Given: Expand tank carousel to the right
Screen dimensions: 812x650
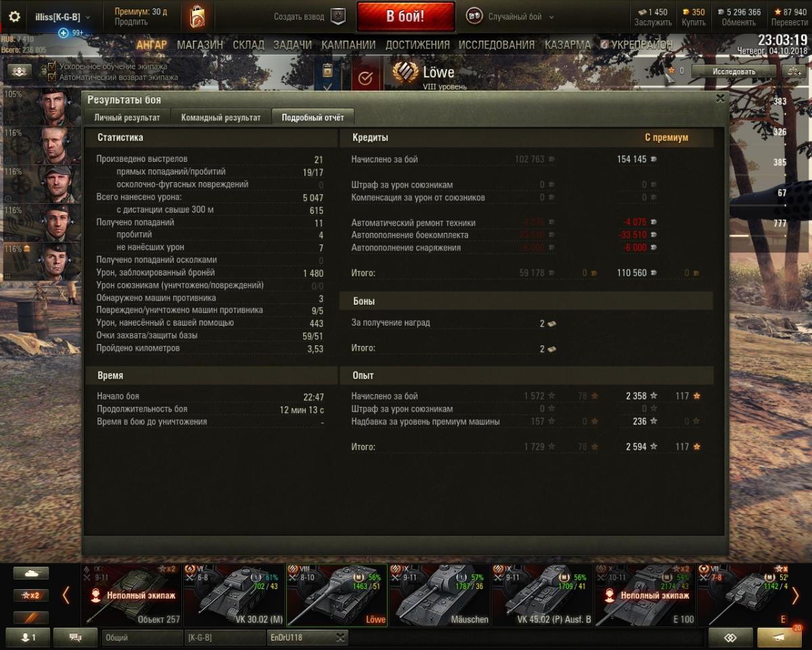Looking at the screenshot, I should [795, 596].
